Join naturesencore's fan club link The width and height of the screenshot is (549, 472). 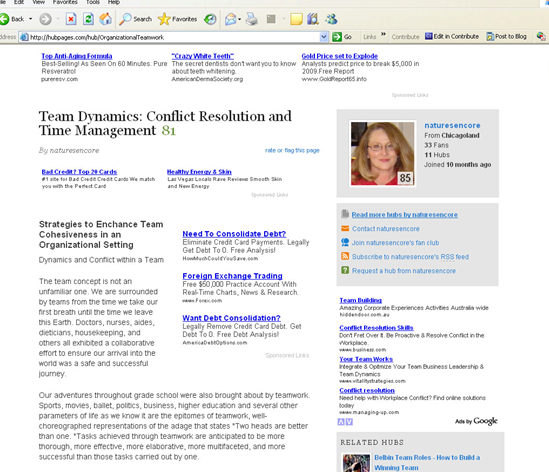click(x=395, y=243)
